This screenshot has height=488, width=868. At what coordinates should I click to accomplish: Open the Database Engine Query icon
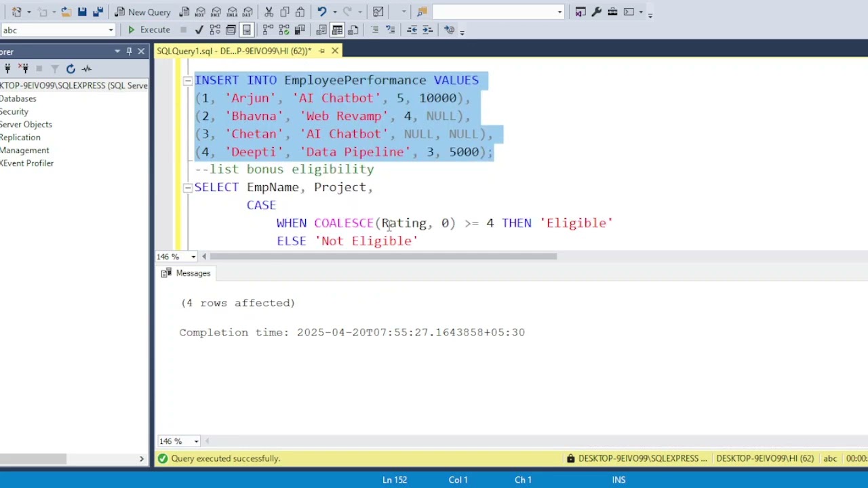(x=184, y=12)
